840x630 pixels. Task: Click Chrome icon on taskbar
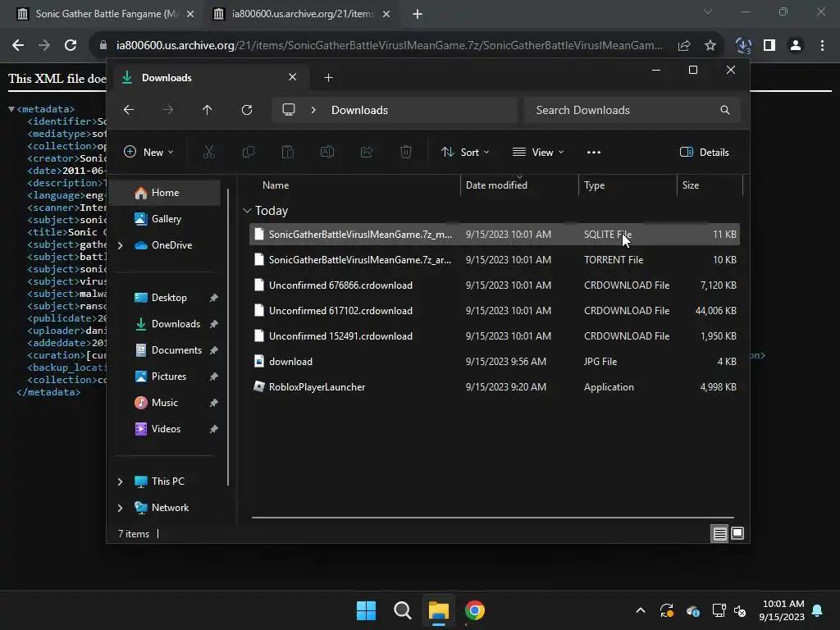475,610
